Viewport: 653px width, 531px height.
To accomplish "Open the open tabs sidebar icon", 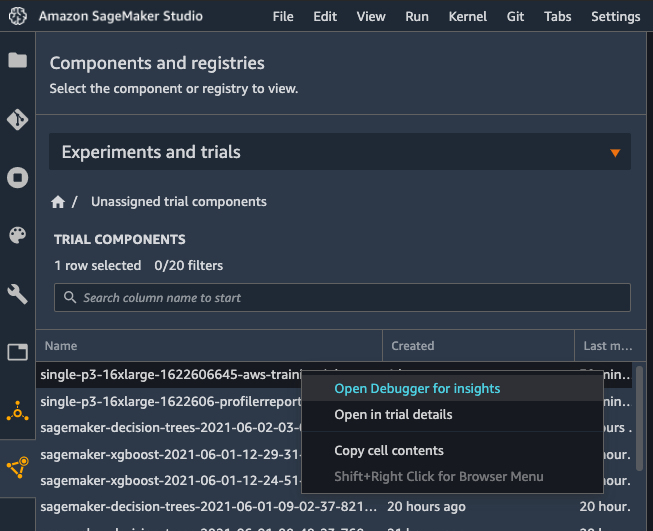I will point(17,352).
